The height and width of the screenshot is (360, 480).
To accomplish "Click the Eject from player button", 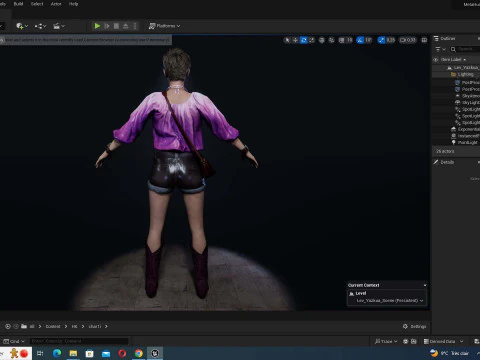I will [126, 26].
